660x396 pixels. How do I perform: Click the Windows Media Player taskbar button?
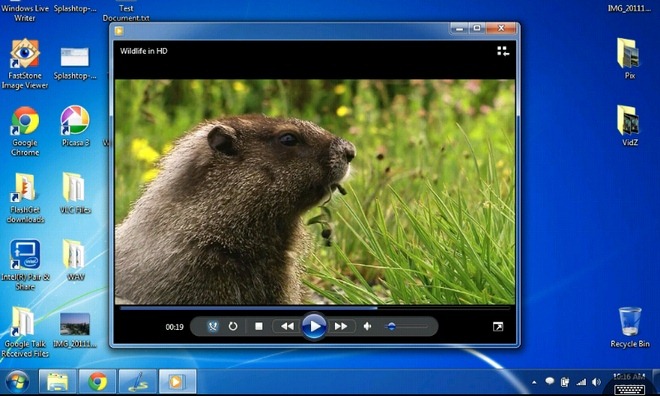click(177, 382)
